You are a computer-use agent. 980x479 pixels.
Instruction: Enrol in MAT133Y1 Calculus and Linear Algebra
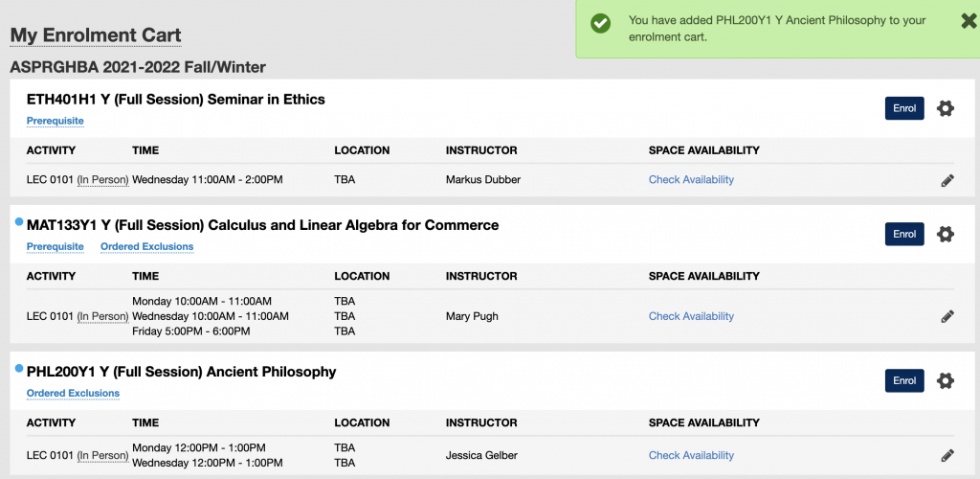pyautogui.click(x=904, y=234)
